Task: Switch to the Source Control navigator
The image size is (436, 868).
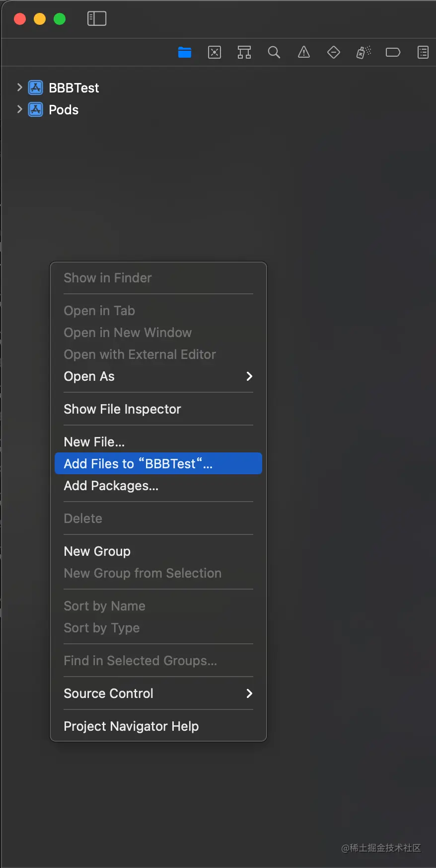Action: [215, 52]
